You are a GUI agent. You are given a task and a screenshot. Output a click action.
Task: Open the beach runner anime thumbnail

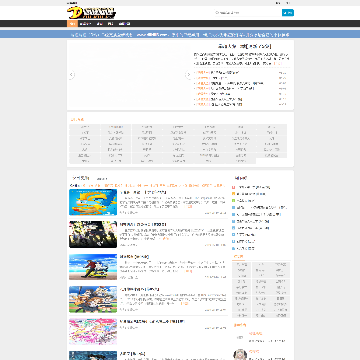click(x=93, y=267)
